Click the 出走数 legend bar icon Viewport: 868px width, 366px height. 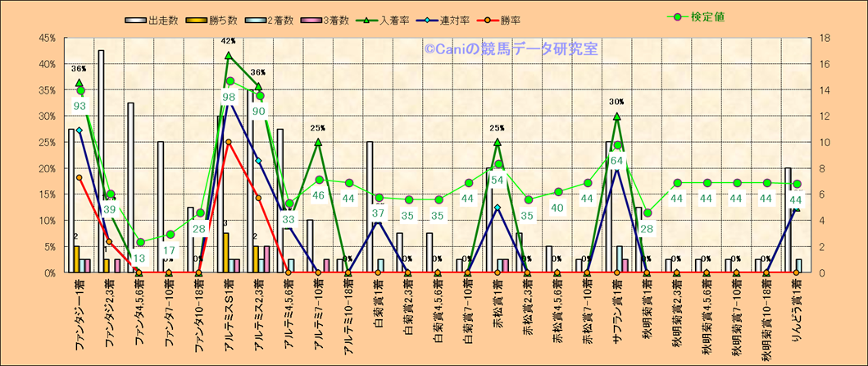pos(136,20)
